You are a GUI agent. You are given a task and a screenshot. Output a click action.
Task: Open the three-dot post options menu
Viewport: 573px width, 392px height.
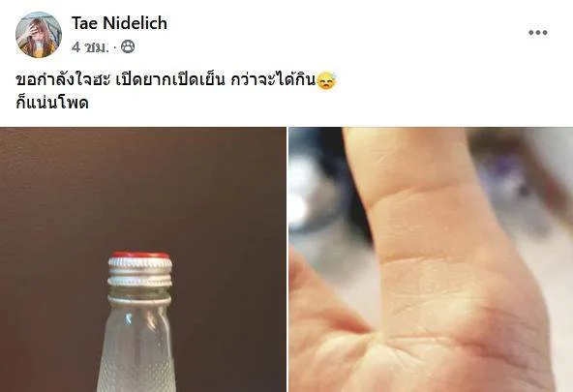tap(537, 33)
